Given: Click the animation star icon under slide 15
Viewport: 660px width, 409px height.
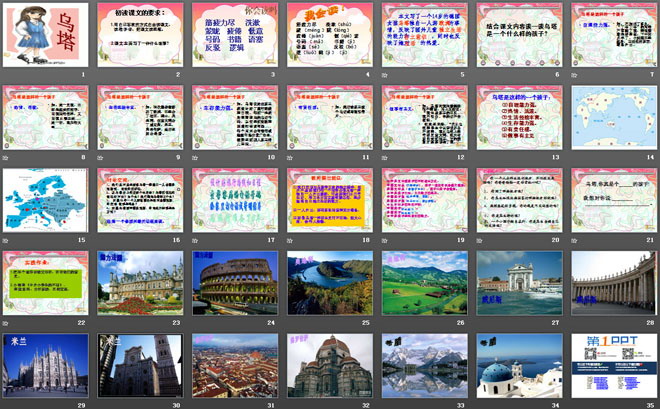Looking at the screenshot, I should pos(5,241).
